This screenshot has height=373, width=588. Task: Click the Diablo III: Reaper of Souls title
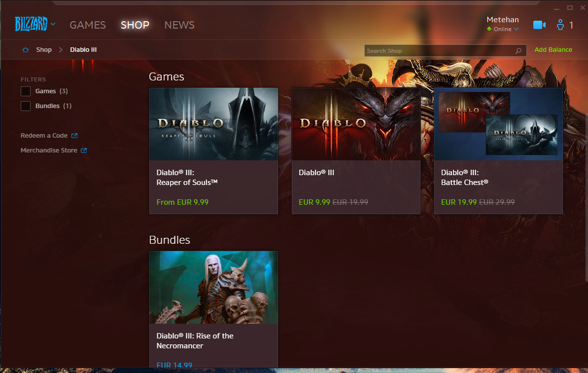click(x=187, y=178)
